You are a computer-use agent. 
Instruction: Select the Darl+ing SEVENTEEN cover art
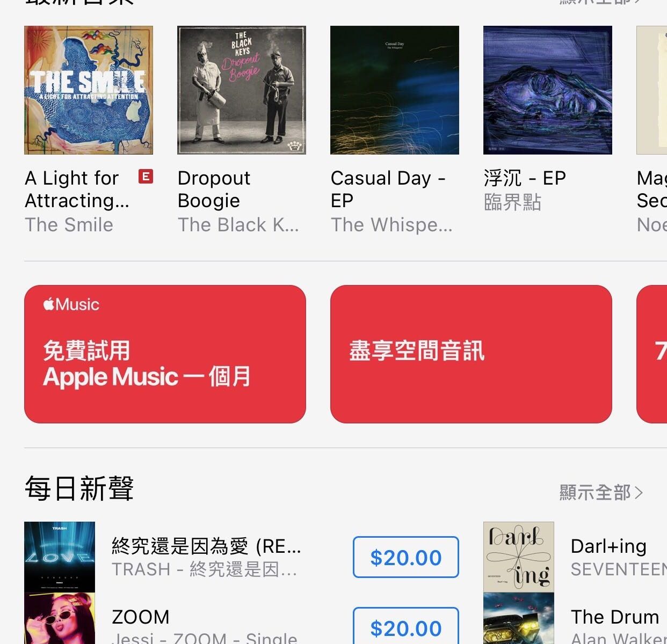tap(519, 557)
